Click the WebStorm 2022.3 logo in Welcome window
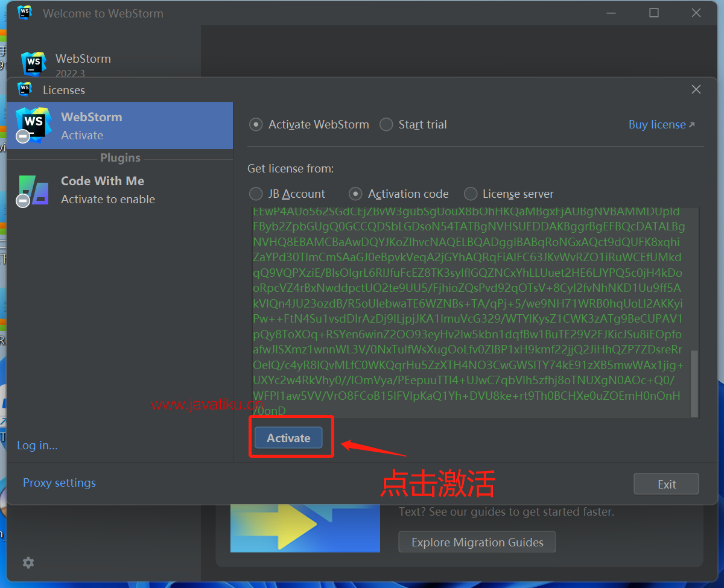 [x=34, y=64]
